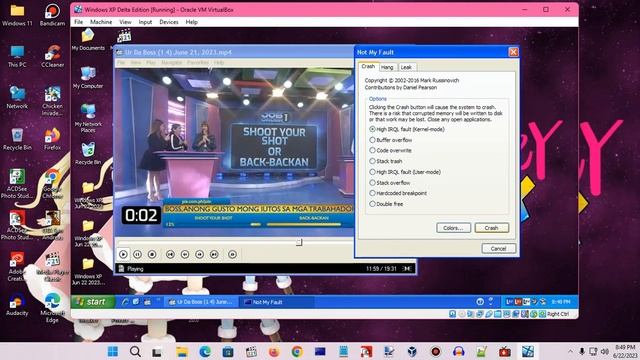
Task: Show hidden icons in host system tray
Action: tap(570, 351)
